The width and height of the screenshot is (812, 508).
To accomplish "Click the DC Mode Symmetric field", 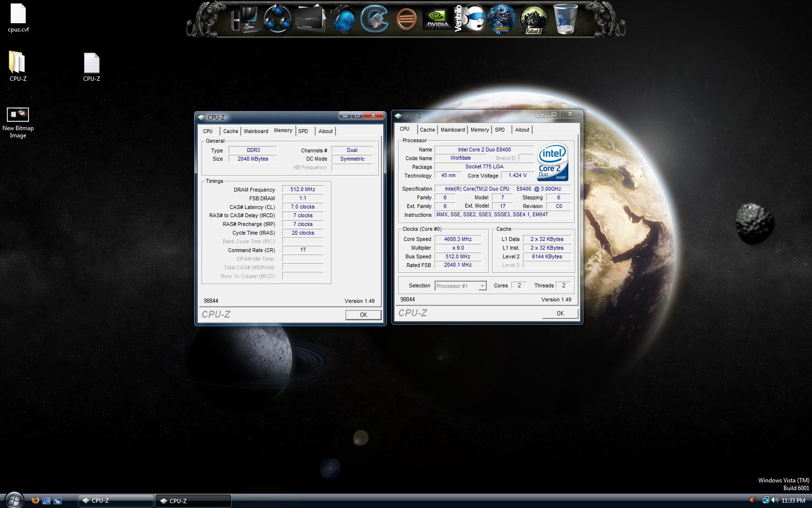I will pyautogui.click(x=352, y=159).
